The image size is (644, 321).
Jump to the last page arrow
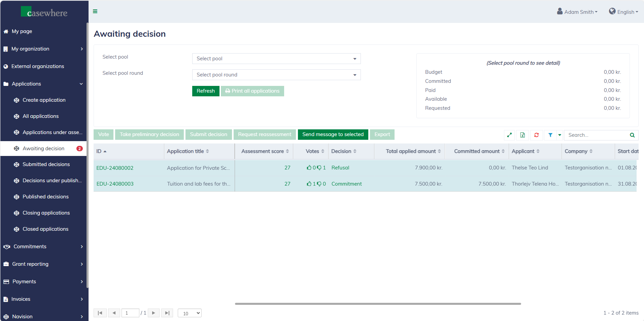click(167, 313)
